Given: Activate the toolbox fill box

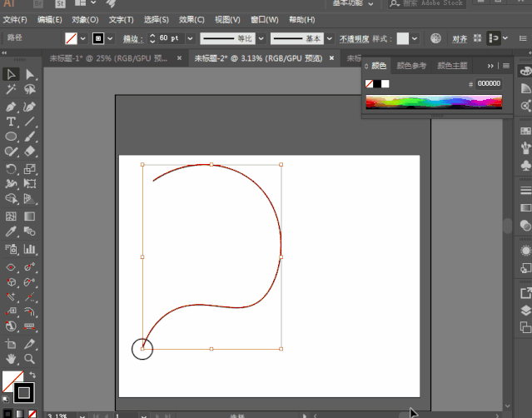Looking at the screenshot, I should click(x=9, y=379).
